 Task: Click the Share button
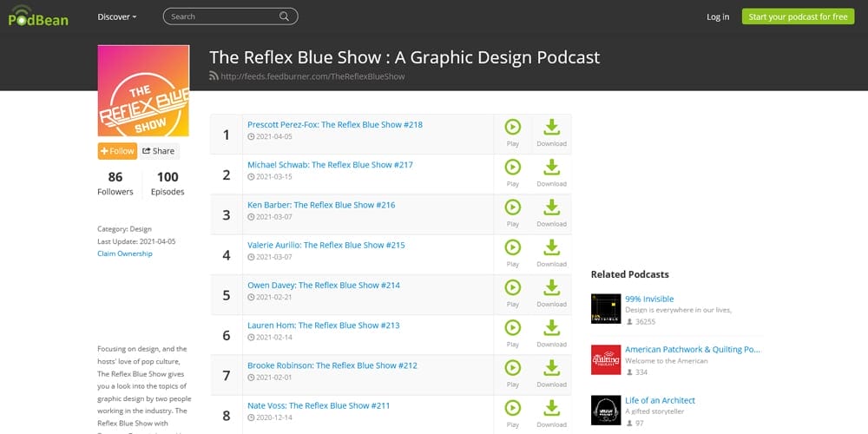[158, 151]
